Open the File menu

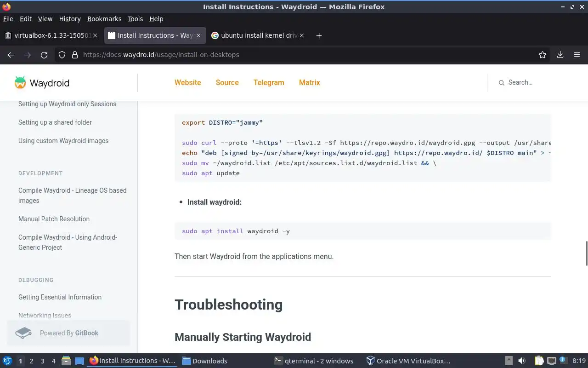coord(8,19)
